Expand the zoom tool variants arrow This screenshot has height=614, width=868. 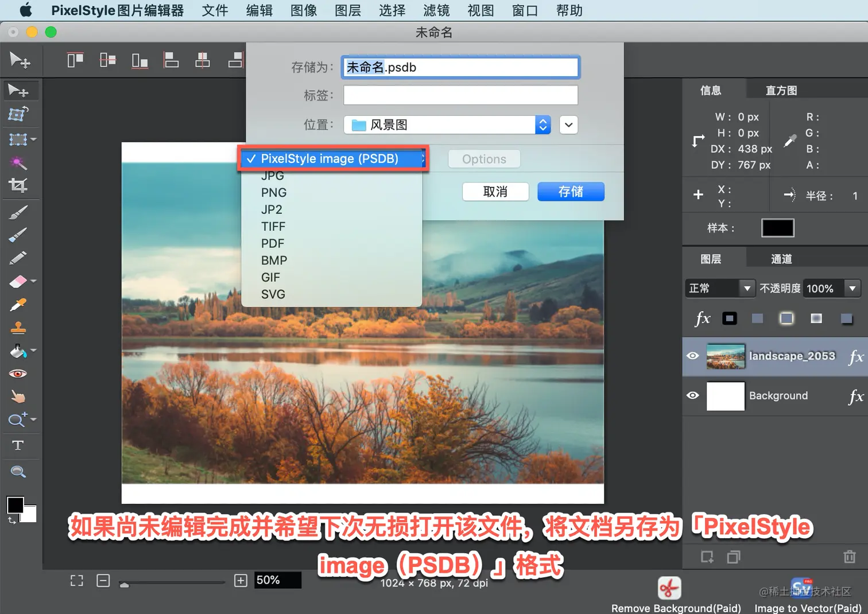pos(33,419)
